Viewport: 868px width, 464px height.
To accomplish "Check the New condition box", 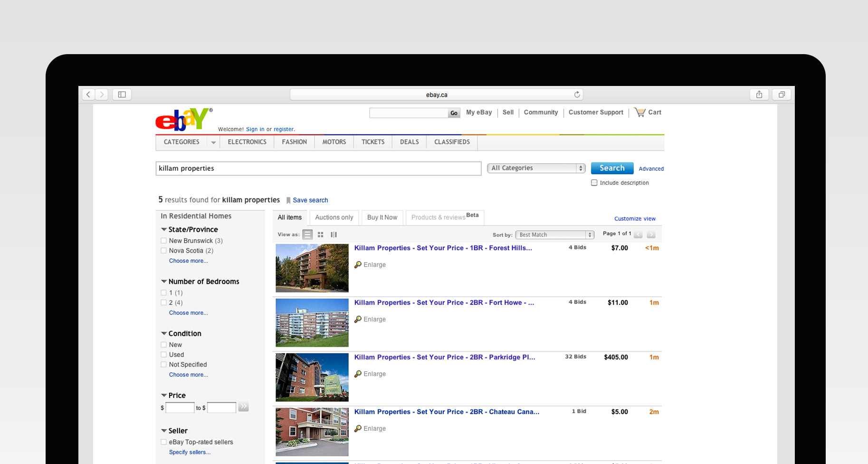I will [x=163, y=345].
